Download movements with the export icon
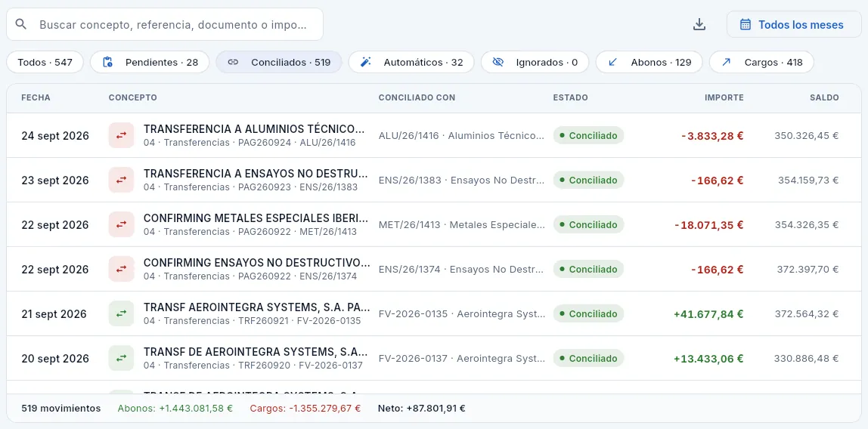 coord(699,24)
